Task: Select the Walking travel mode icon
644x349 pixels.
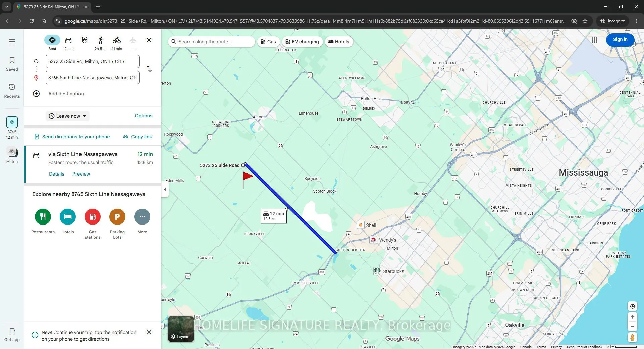Action: [x=101, y=40]
